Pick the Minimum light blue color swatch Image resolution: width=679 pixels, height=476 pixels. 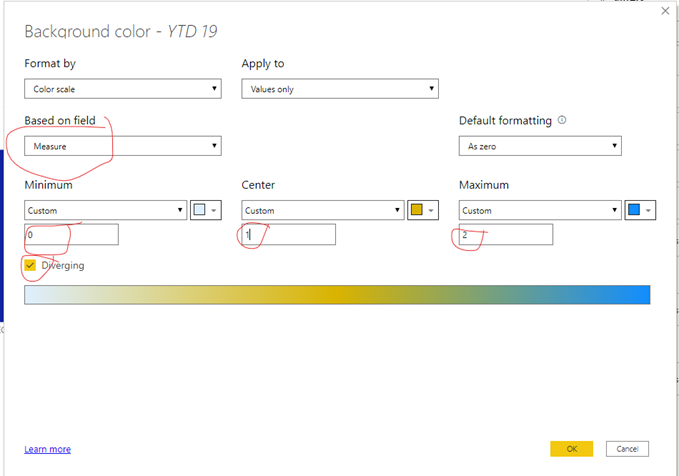pos(206,210)
